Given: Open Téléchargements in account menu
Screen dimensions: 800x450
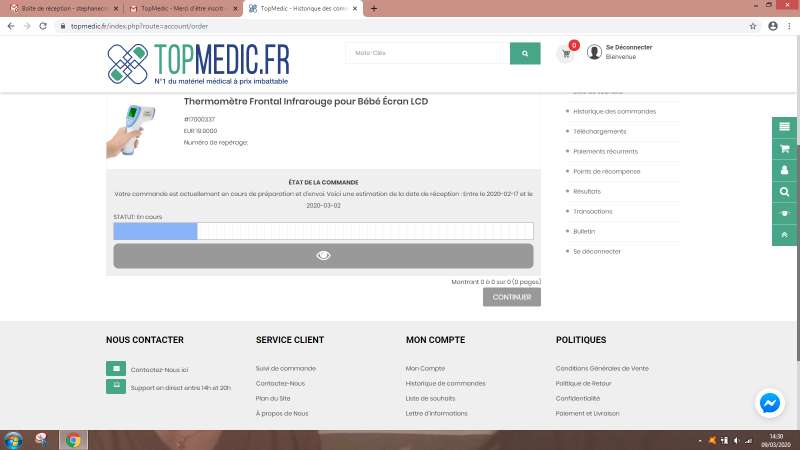Looking at the screenshot, I should pyautogui.click(x=599, y=131).
